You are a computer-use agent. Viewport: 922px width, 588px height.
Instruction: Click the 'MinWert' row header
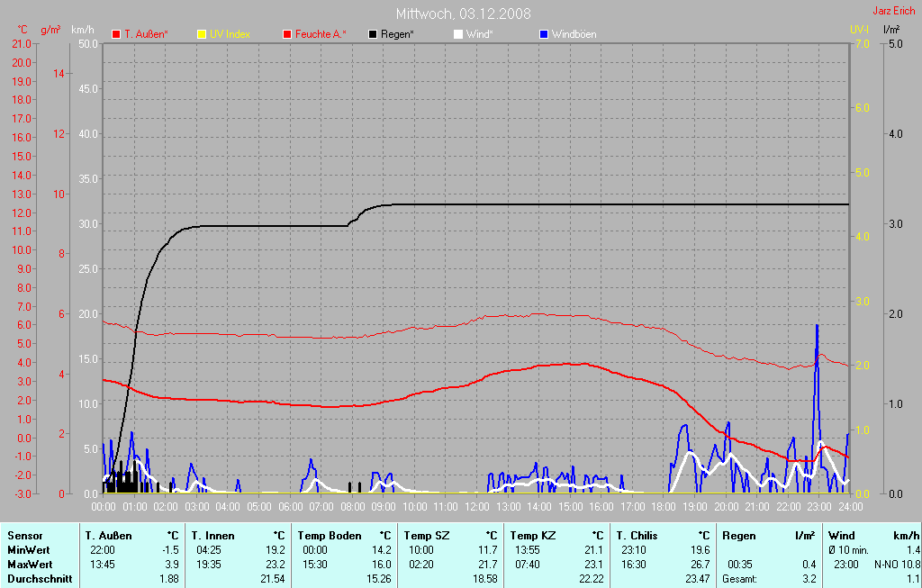click(x=29, y=550)
